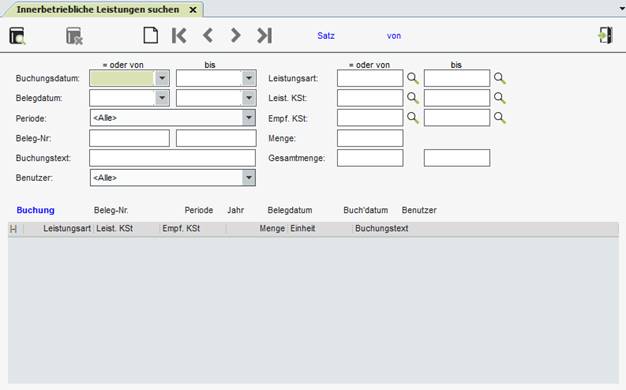Open Buchungsdatum bis date dropdown
This screenshot has height=390, width=626.
pos(249,78)
